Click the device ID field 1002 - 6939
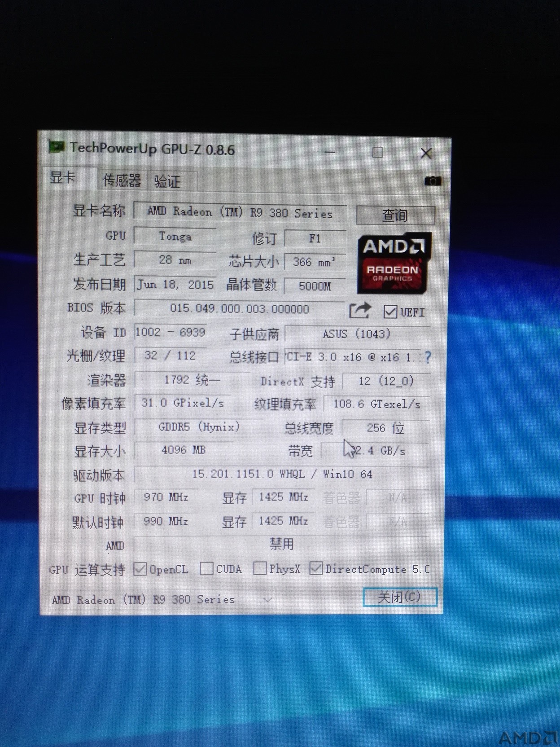560x747 pixels. click(x=171, y=332)
